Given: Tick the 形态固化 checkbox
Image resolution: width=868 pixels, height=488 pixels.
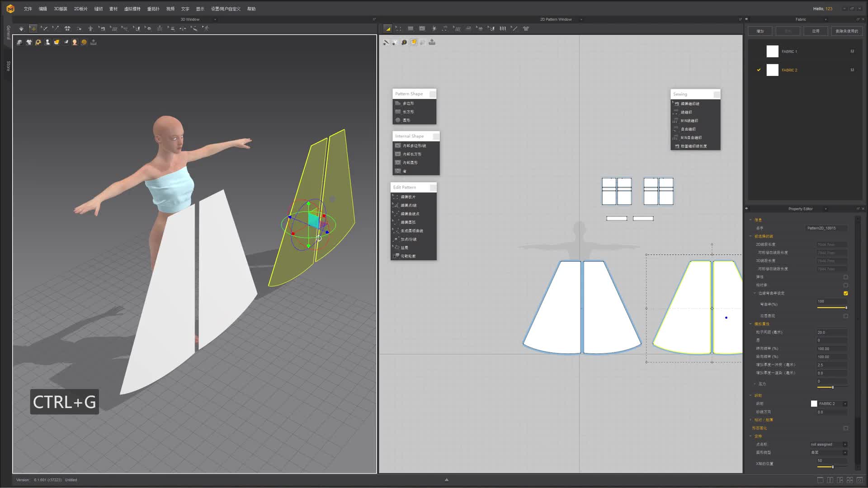Looking at the screenshot, I should tap(845, 428).
